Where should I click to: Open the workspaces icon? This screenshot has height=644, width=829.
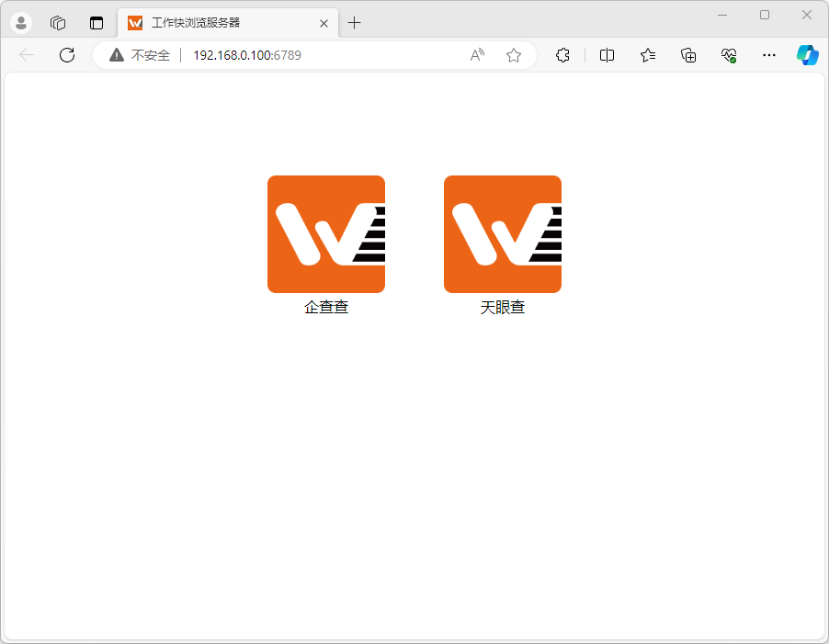[58, 23]
